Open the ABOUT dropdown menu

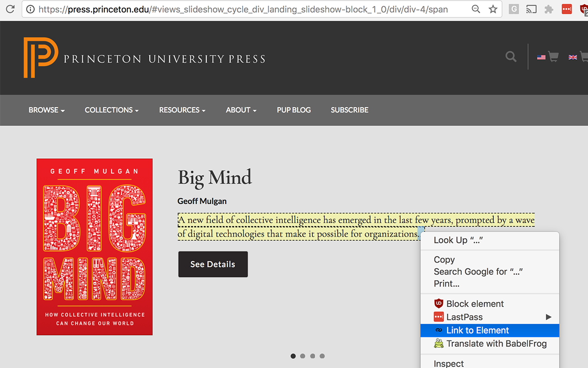pyautogui.click(x=241, y=110)
